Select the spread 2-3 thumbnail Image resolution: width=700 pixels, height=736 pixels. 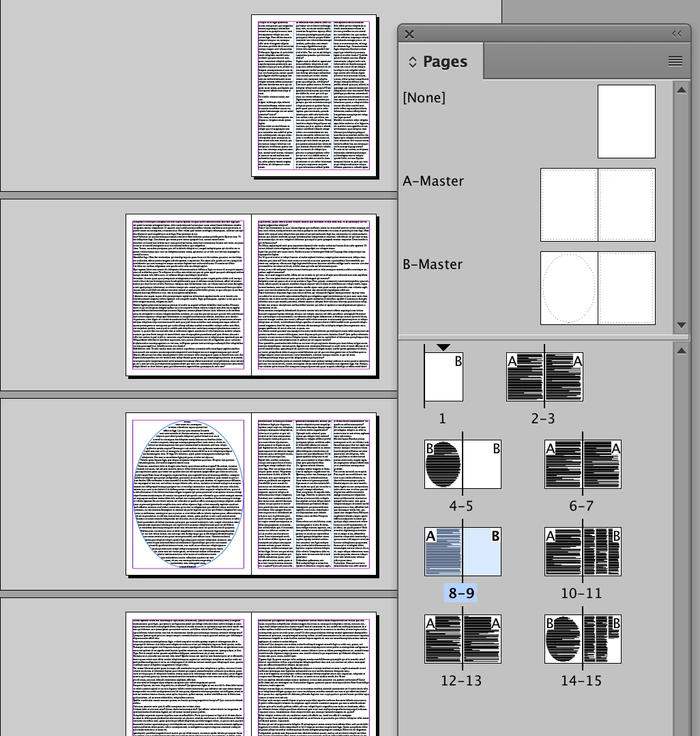click(x=544, y=377)
